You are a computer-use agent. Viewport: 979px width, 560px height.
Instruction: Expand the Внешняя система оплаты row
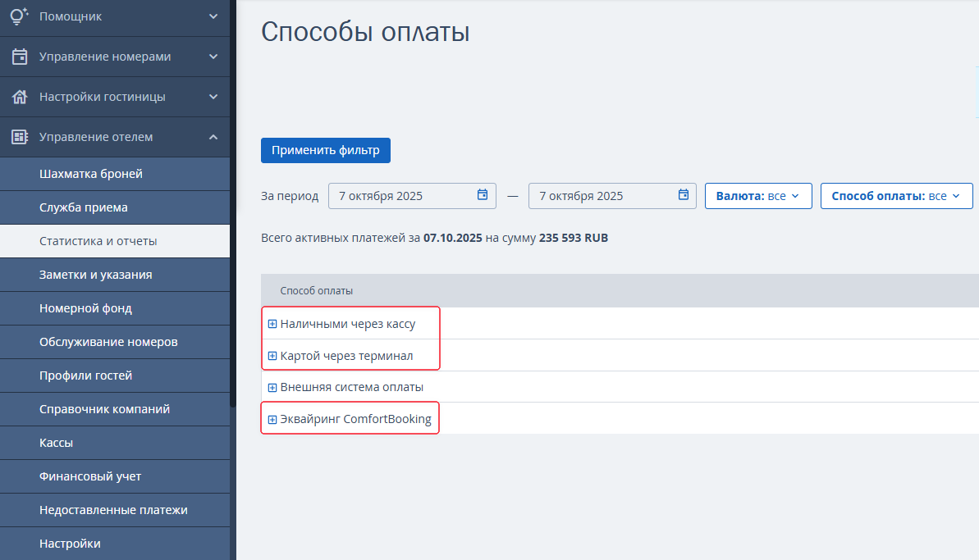coord(272,387)
